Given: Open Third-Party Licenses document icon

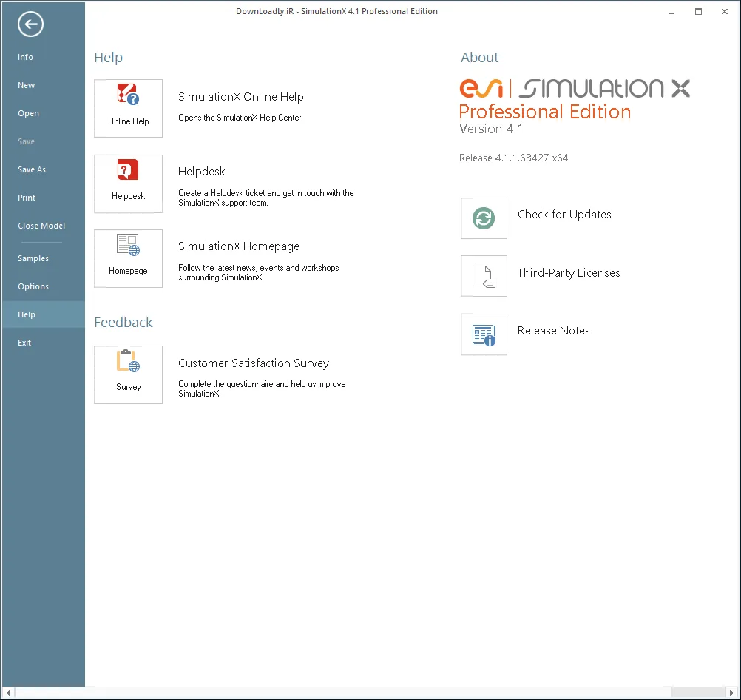Looking at the screenshot, I should coord(484,276).
